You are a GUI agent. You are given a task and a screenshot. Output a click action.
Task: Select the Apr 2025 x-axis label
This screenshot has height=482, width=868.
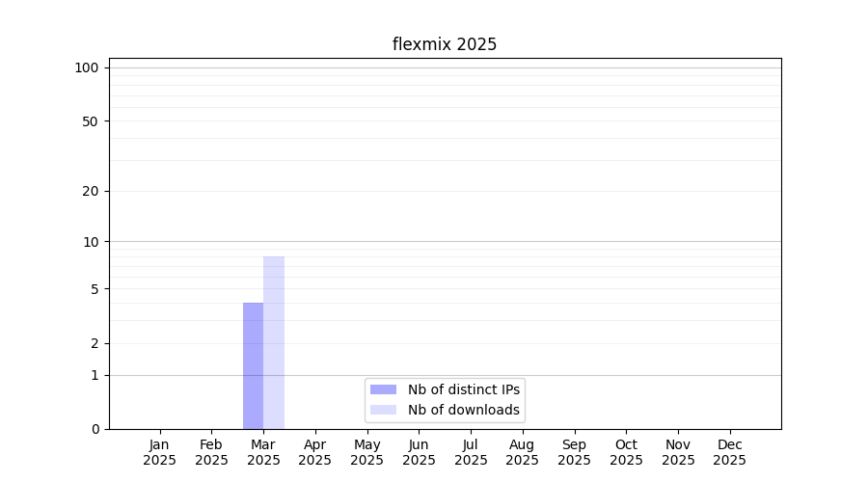click(315, 452)
